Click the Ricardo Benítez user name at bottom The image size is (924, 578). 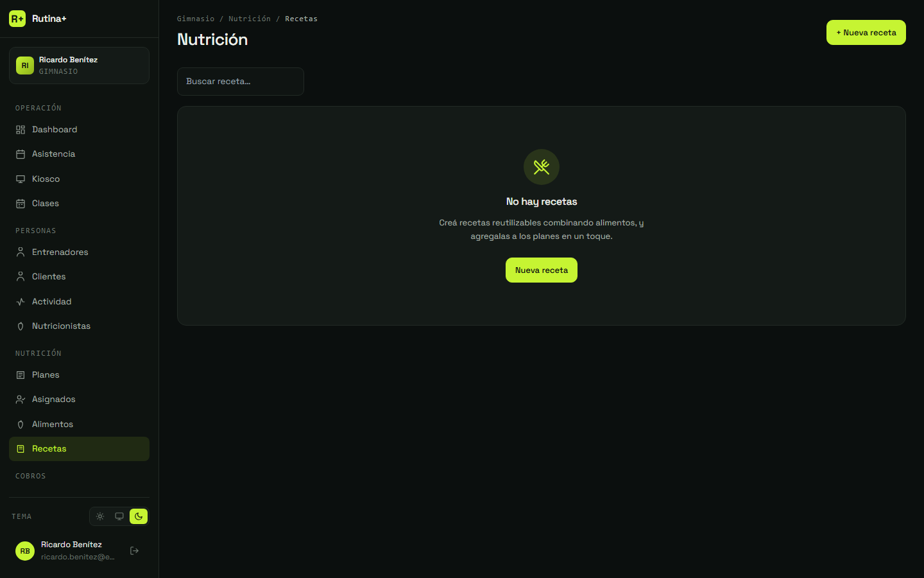click(71, 545)
